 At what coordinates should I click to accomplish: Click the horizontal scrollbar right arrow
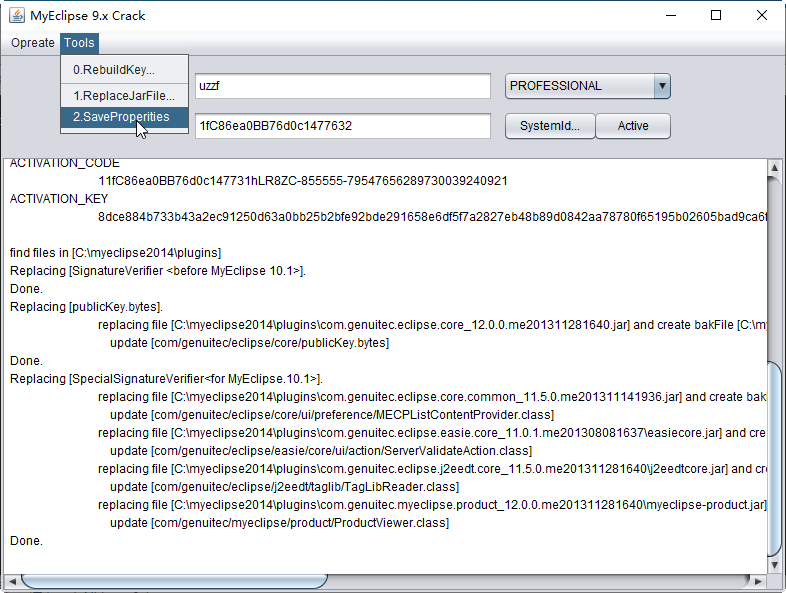click(759, 581)
